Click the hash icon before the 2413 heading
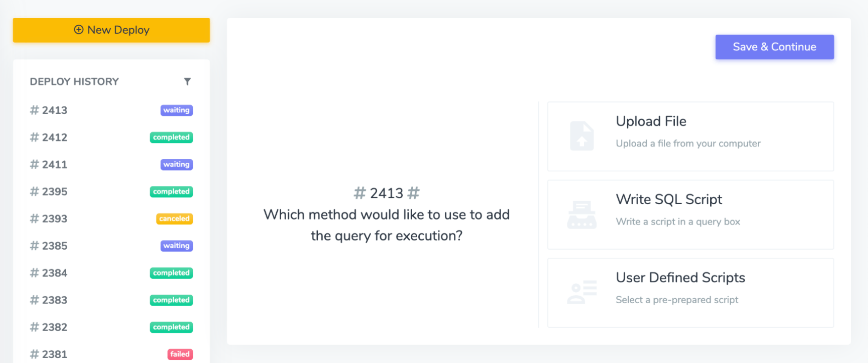Screen dimensions: 868x363 360,193
